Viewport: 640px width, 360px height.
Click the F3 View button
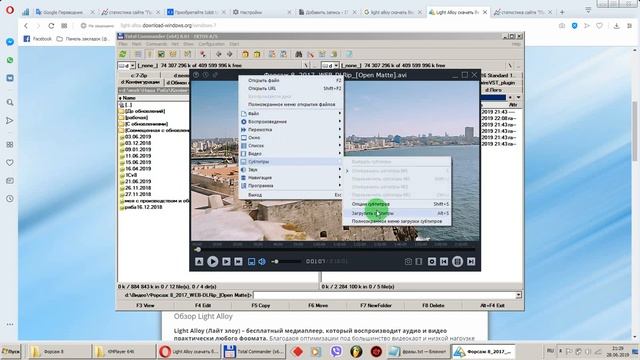pyautogui.click(x=145, y=305)
